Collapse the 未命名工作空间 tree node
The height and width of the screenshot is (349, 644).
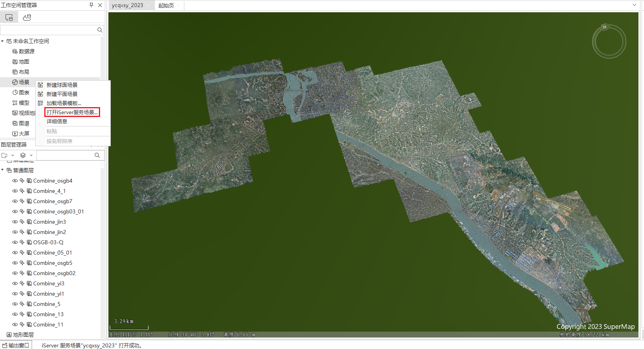[x=2, y=41]
